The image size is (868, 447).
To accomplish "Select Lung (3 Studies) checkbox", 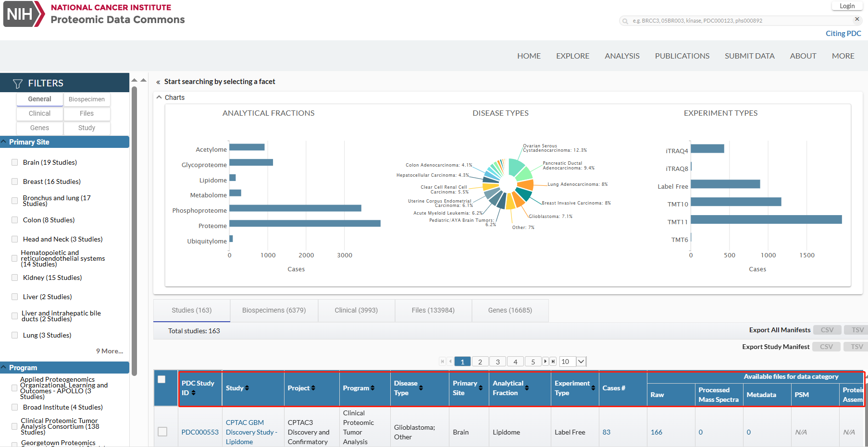I will coord(14,335).
